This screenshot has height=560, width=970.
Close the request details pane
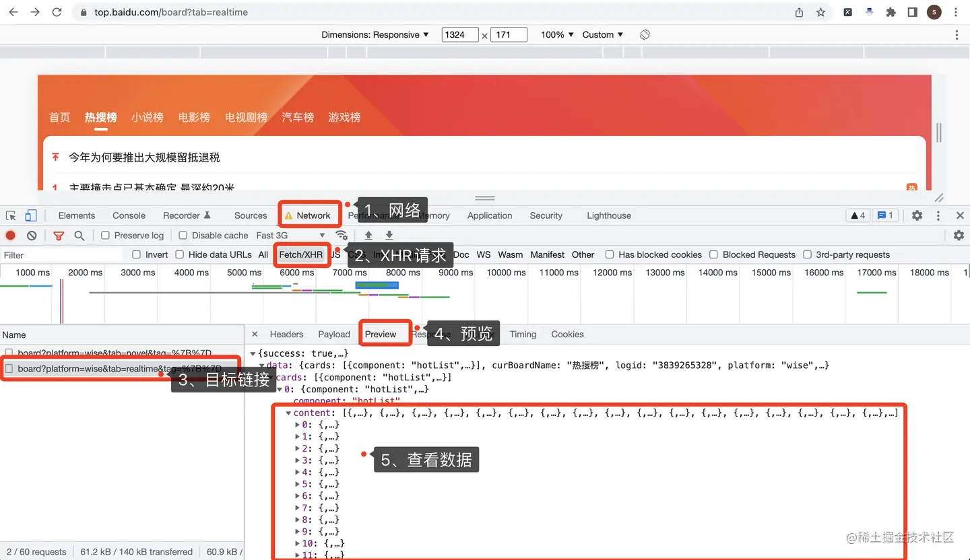(x=255, y=334)
